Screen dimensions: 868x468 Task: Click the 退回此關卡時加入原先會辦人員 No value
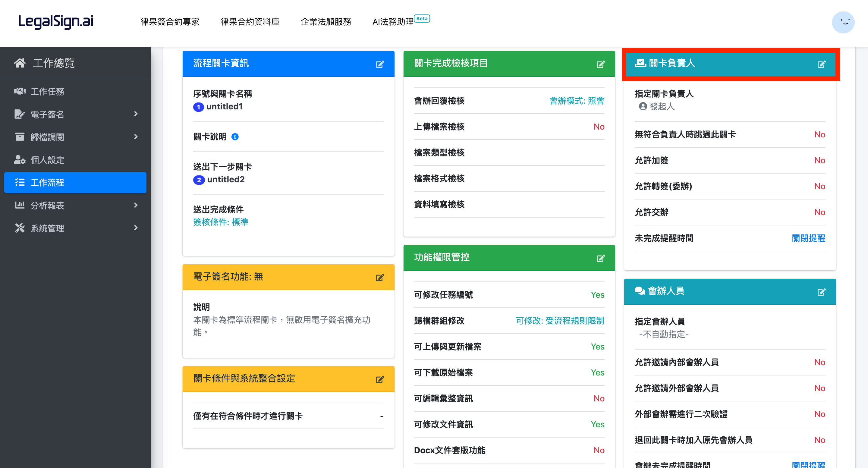[x=820, y=440]
